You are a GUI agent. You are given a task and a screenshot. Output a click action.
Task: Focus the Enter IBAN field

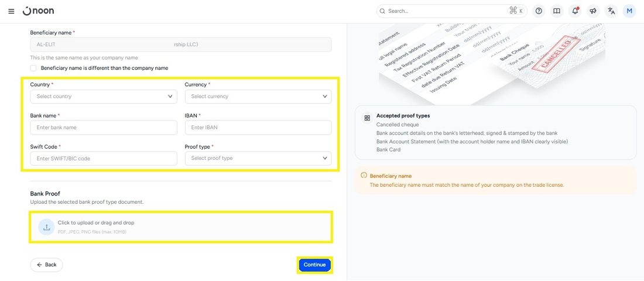click(258, 128)
